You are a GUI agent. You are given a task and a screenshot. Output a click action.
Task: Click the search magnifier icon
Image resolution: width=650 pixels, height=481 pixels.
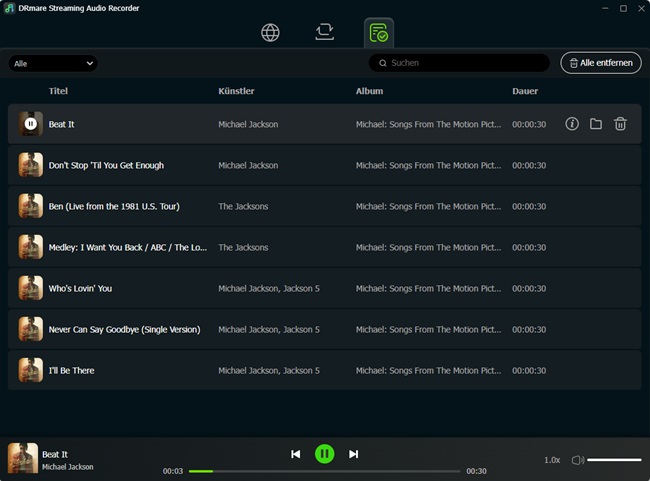click(383, 63)
